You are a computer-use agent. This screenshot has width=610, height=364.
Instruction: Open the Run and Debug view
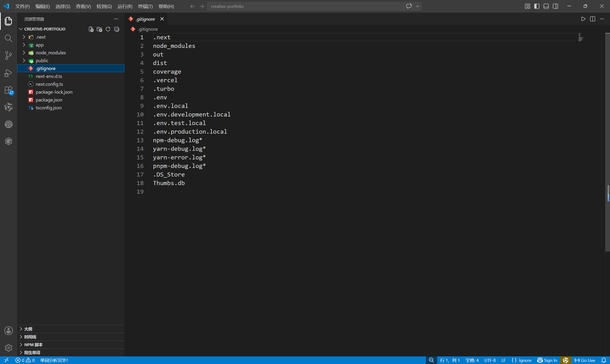[8, 73]
